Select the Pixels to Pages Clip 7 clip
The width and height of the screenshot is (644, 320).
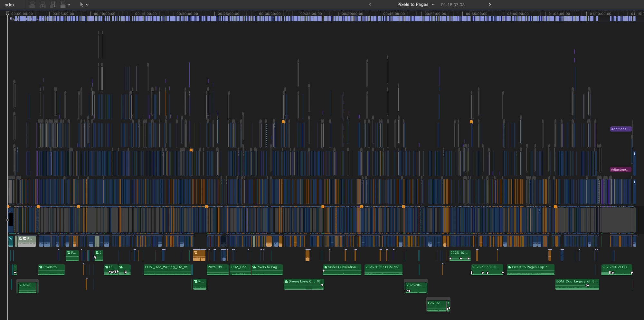tap(530, 270)
